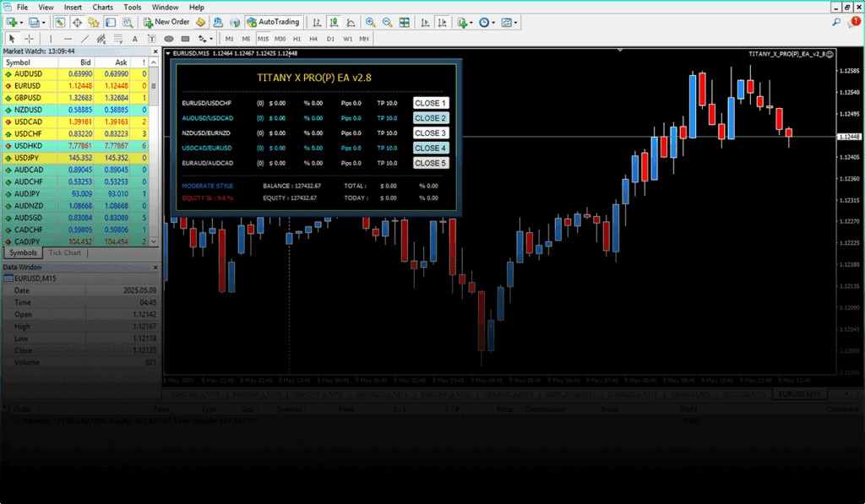Screen dimensions: 865x504
Task: Switch chart to line chart icon
Action: (351, 23)
